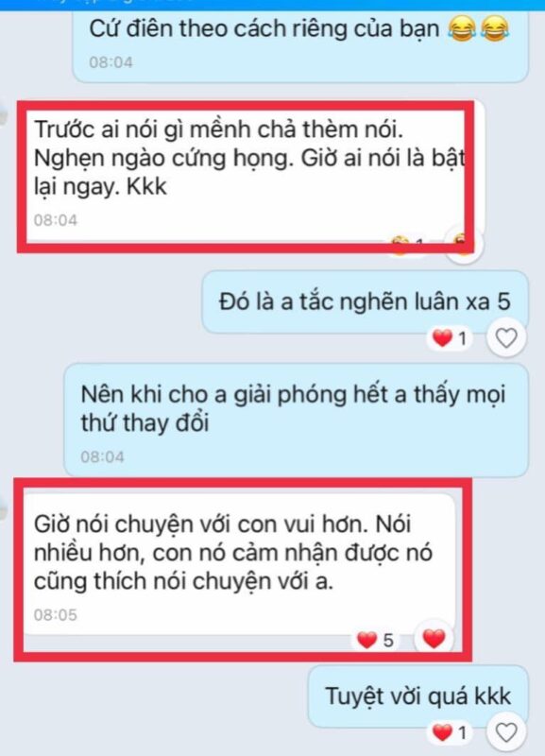
Task: Tap the red heart button on the "Giờ nói chuyện với con" message
Action: click(x=434, y=639)
